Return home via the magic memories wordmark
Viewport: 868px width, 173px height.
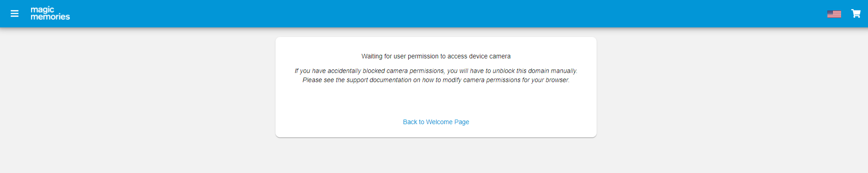(x=50, y=13)
